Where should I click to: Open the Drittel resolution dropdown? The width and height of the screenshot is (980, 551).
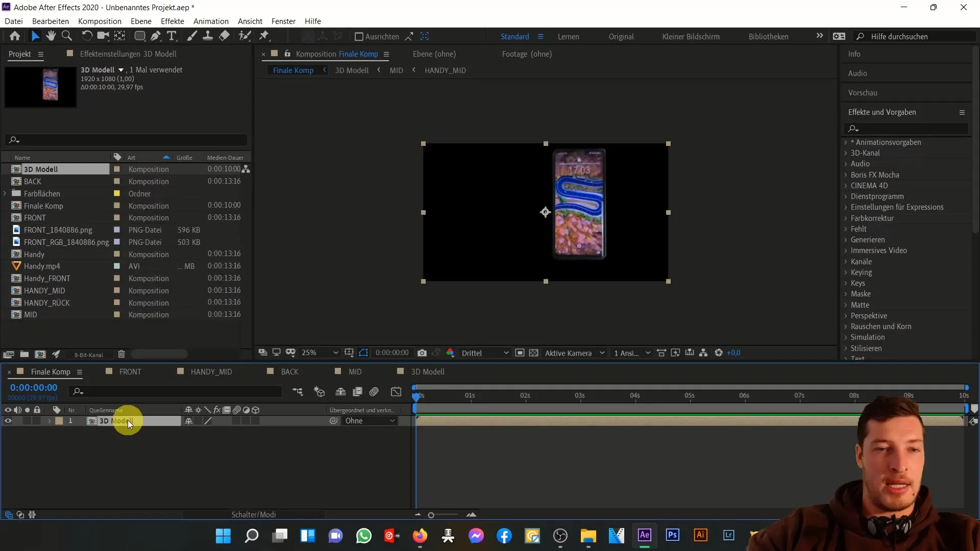click(484, 353)
